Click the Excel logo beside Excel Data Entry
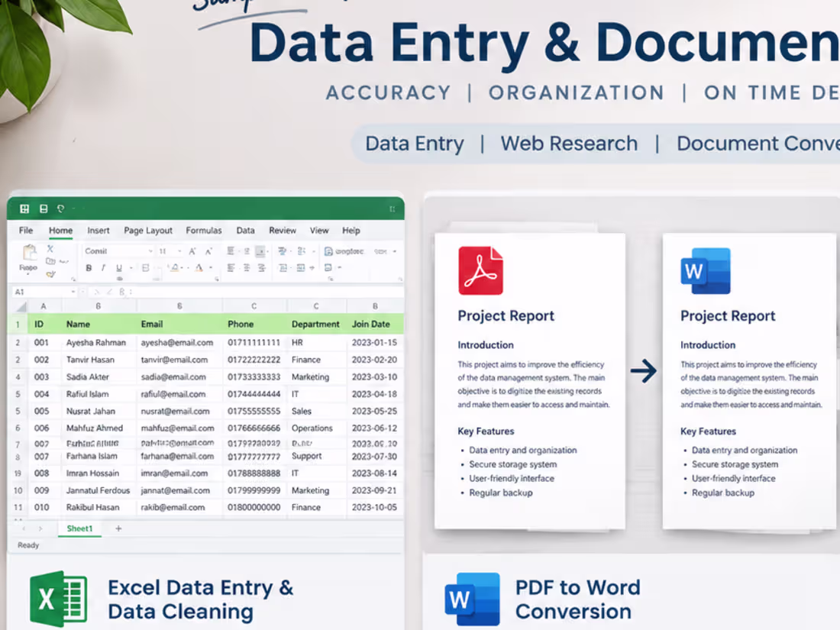The height and width of the screenshot is (630, 840). (58, 599)
